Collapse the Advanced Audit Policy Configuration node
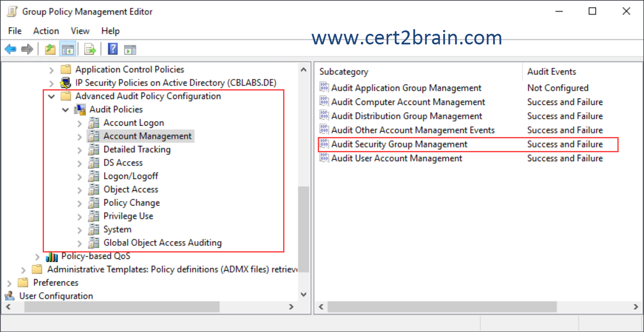 52,96
